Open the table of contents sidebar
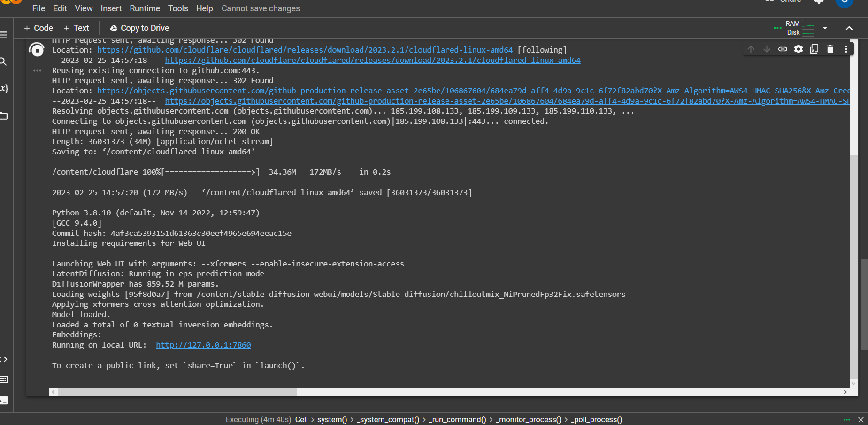The width and height of the screenshot is (868, 425). [x=5, y=34]
